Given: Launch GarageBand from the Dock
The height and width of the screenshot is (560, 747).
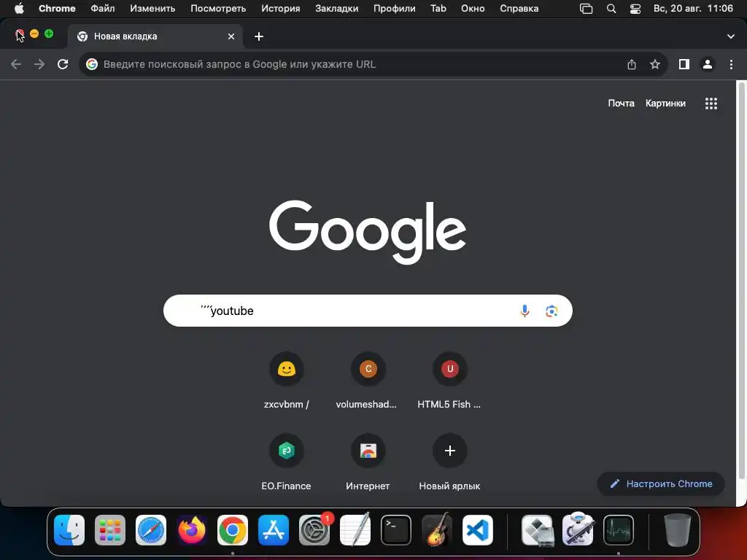Looking at the screenshot, I should point(437,530).
